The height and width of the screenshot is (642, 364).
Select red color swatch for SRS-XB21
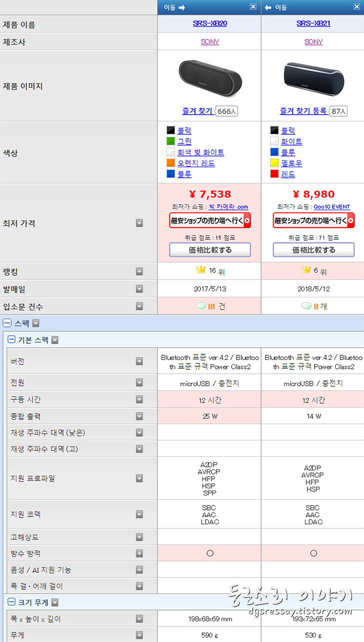(274, 174)
